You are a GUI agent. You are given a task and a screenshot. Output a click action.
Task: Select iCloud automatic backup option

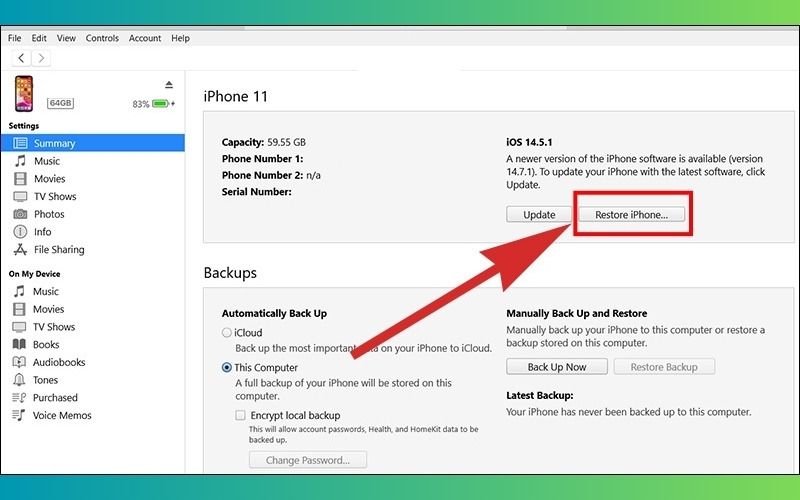click(x=227, y=333)
